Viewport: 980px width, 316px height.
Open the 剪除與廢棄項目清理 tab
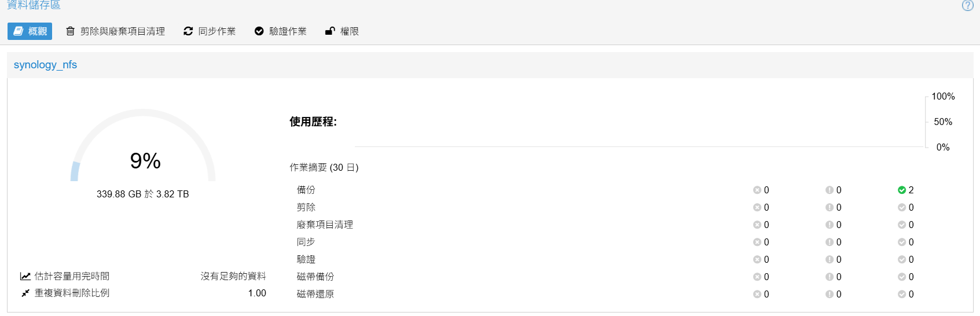[116, 31]
